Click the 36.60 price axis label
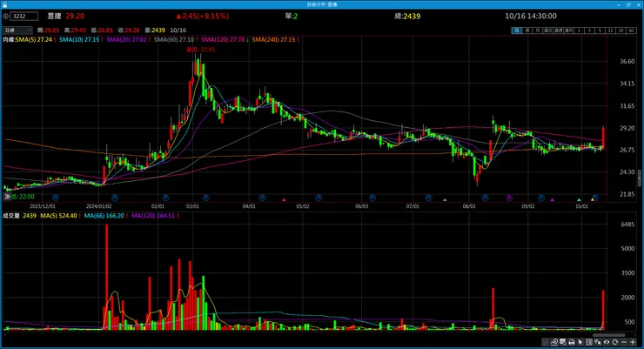This screenshot has width=644, height=349. pos(627,61)
